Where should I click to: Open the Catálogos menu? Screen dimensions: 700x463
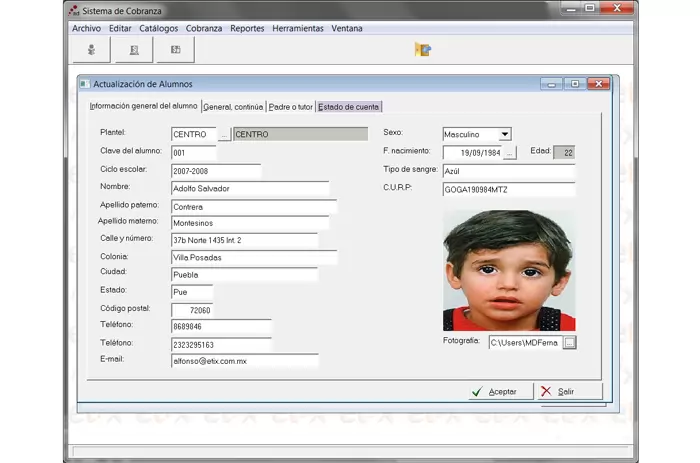158,28
